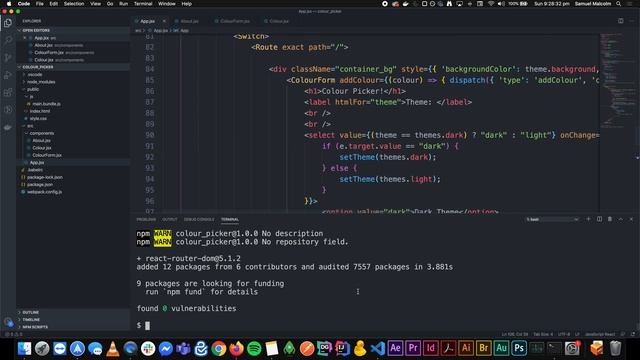Open the Selection menu

74,4
